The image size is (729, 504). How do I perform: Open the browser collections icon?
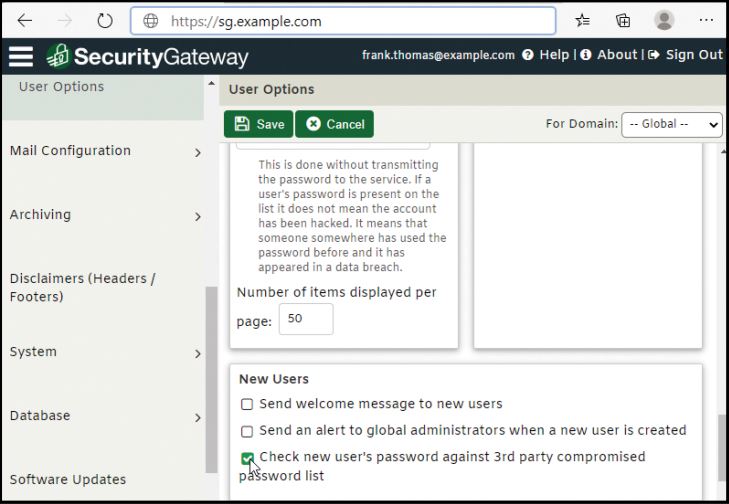click(x=623, y=20)
